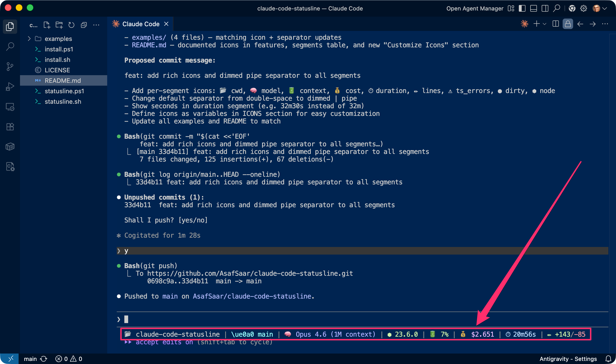Click Open Agent Manager button
This screenshot has height=364, width=616.
pos(475,9)
